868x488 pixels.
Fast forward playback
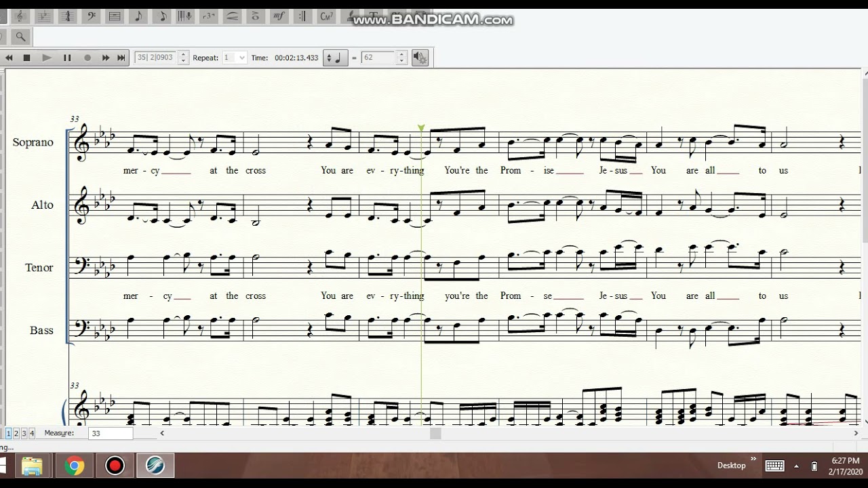click(x=106, y=58)
